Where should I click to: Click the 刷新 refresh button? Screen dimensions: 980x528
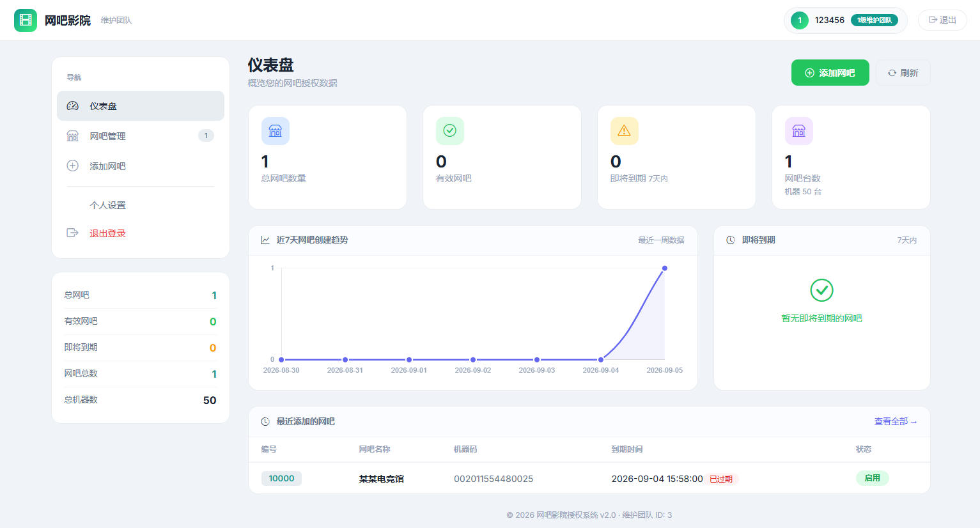[903, 73]
